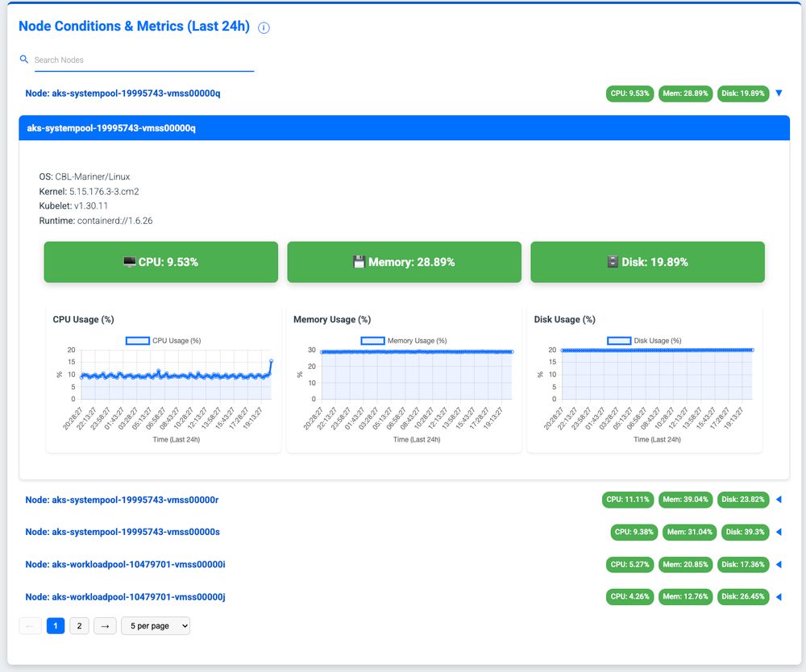Click the Runtime: containerd://1.6.26 line
This screenshot has width=806, height=672.
click(x=96, y=221)
